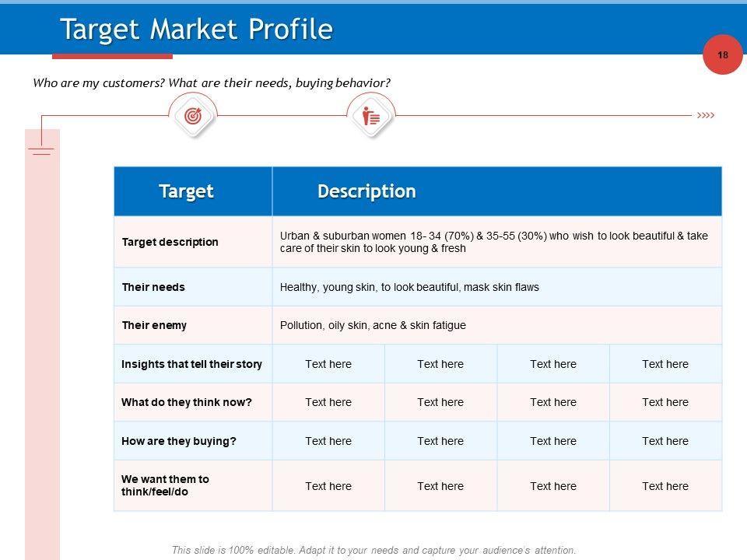The image size is (747, 560).
Task: Select the 'Who are my customers?' subtitle
Action: pos(211,82)
